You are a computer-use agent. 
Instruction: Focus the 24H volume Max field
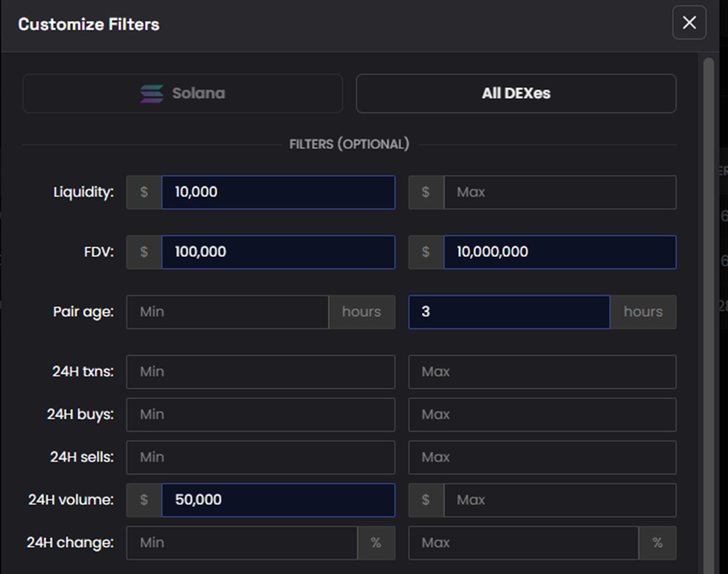[x=560, y=500]
